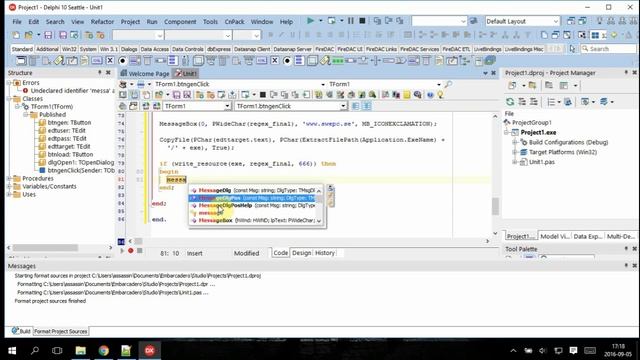Screen dimensions: 640x360
Task: Stop the running program
Action: click(x=362, y=21)
